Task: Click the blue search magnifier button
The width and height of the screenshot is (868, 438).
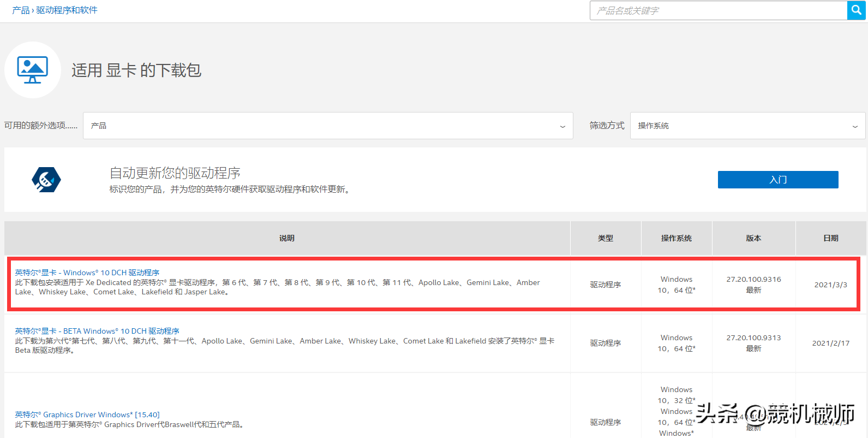Action: 856,10
